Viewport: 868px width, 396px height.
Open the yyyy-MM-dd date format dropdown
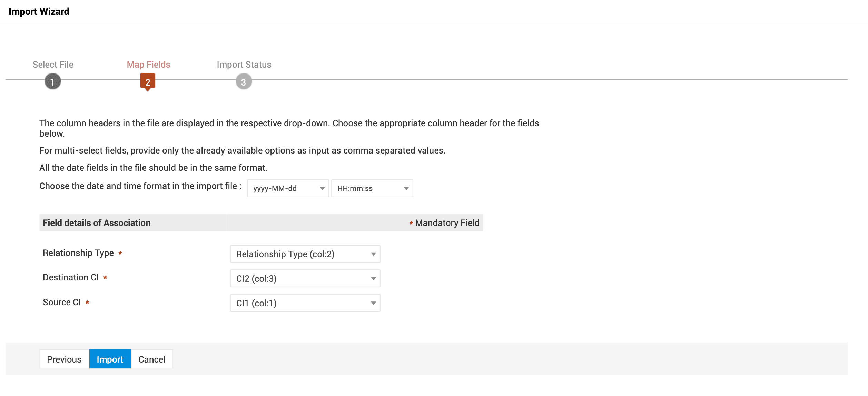[283, 188]
